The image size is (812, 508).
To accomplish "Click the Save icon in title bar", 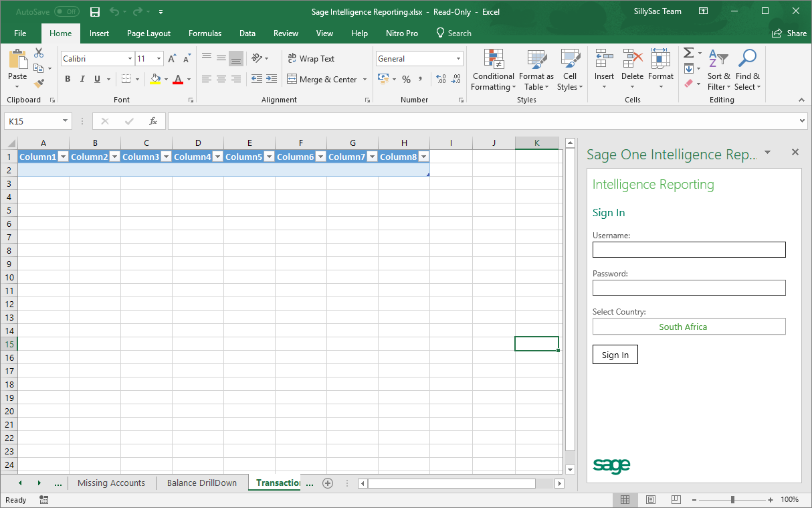I will click(x=94, y=12).
